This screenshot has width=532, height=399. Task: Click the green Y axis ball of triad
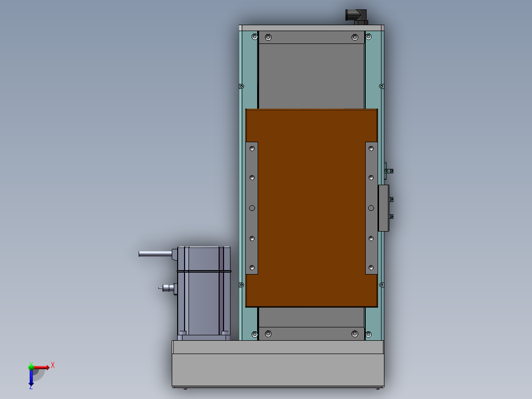31,367
